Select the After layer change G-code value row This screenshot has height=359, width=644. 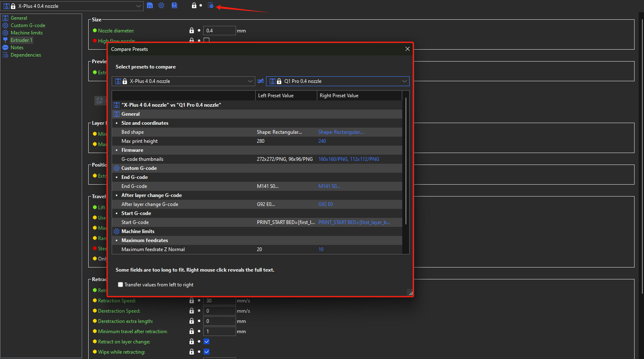pos(257,204)
